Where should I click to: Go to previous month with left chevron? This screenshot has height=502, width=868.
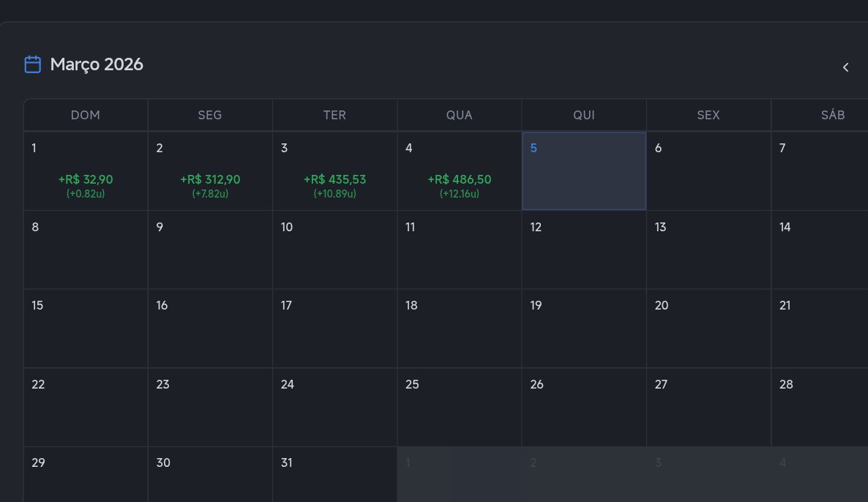845,67
